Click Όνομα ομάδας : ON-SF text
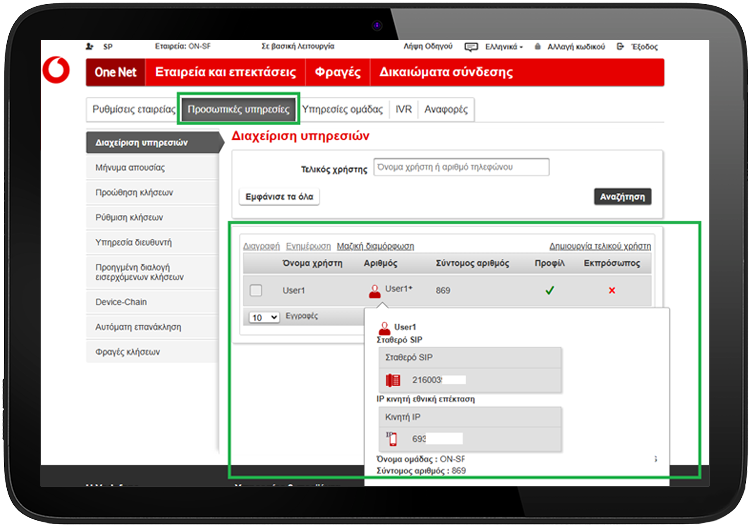The width and height of the screenshot is (750, 527). coord(420,459)
